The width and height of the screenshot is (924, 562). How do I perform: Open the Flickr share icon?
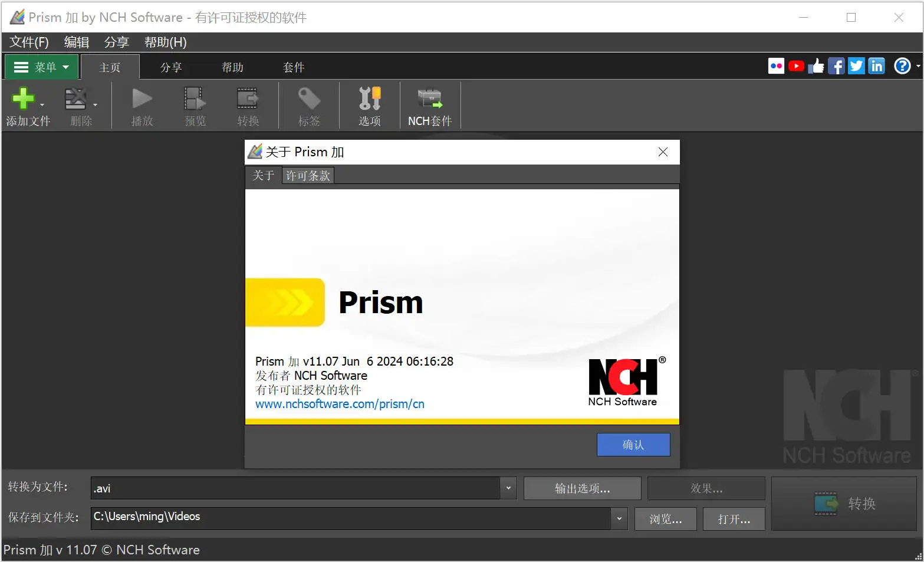point(776,66)
